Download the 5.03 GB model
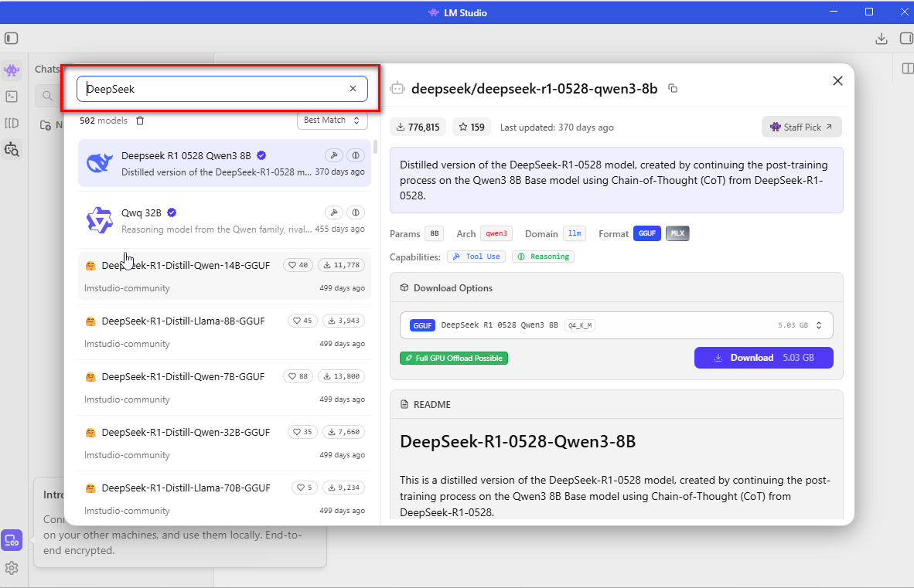Image resolution: width=914 pixels, height=588 pixels. click(764, 358)
